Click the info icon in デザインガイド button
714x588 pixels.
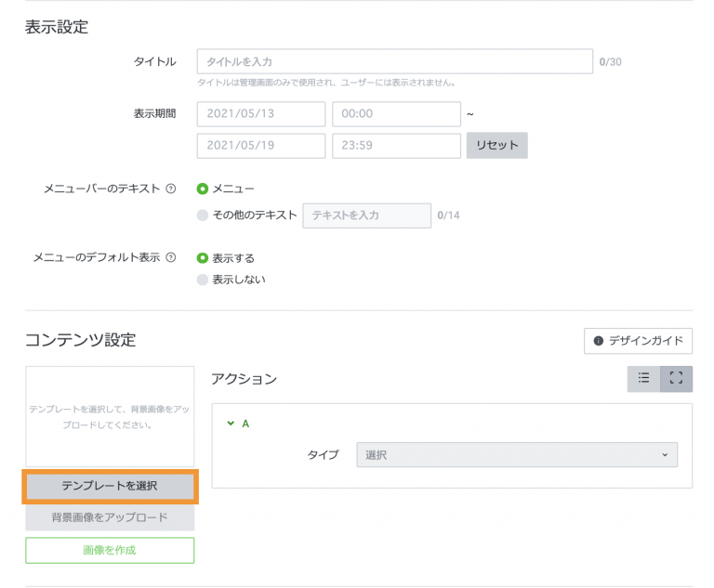coord(599,341)
